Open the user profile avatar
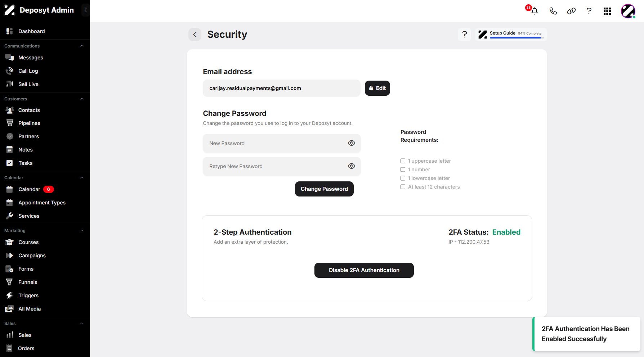Viewport: 644px width, 357px height. coord(628,11)
